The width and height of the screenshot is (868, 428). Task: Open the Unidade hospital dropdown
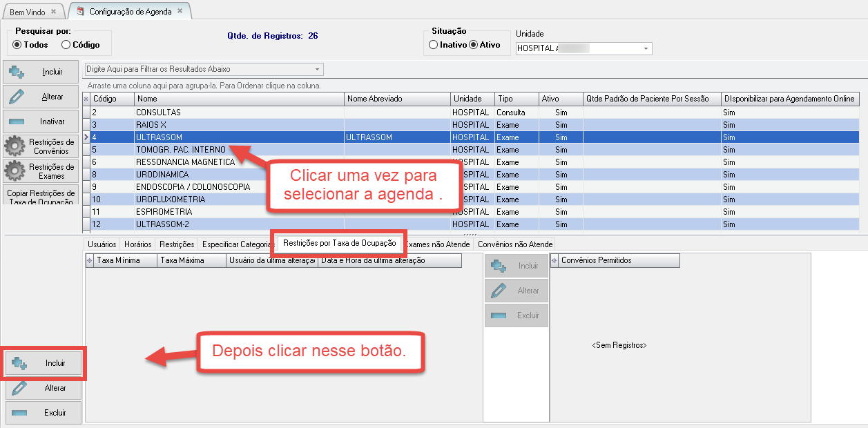pos(646,49)
